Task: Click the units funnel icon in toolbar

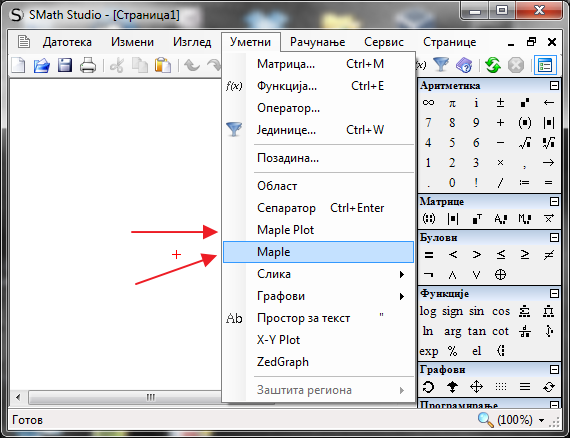Action: 441,65
